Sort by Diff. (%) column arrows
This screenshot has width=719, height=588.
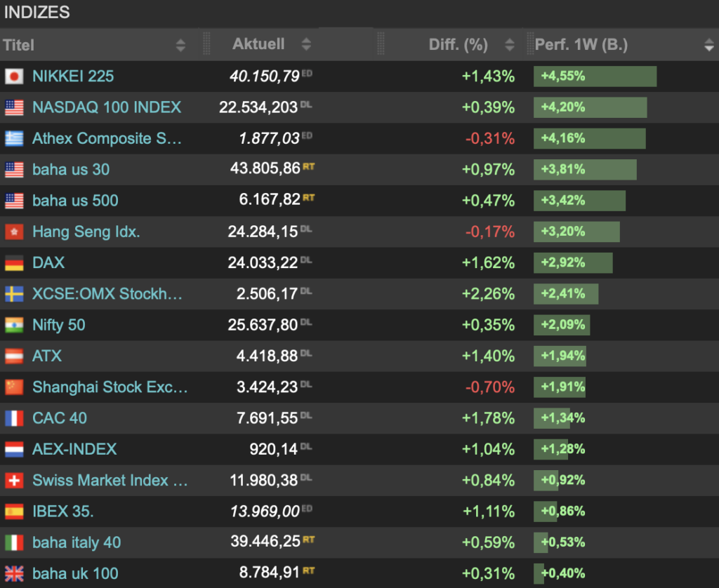(x=510, y=45)
